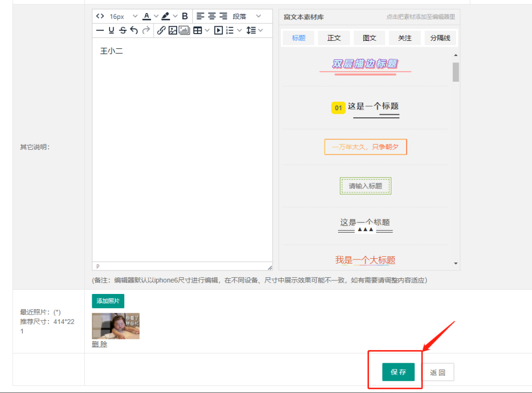Open the 分隔线 material tab
Screen dimensions: 532x393
pyautogui.click(x=440, y=38)
